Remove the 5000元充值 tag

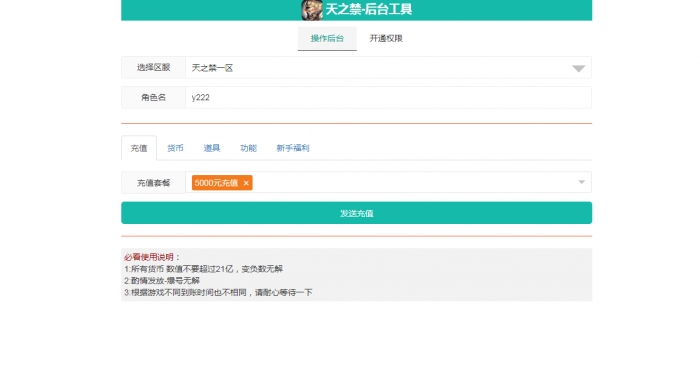pyautogui.click(x=246, y=183)
